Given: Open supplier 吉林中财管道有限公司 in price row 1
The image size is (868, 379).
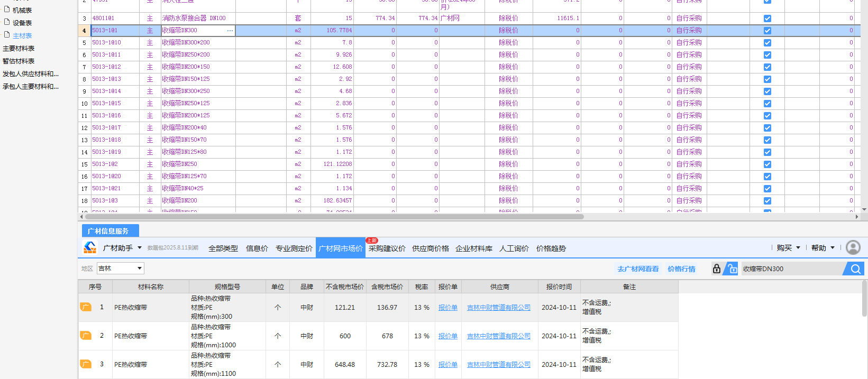Looking at the screenshot, I should pos(499,308).
